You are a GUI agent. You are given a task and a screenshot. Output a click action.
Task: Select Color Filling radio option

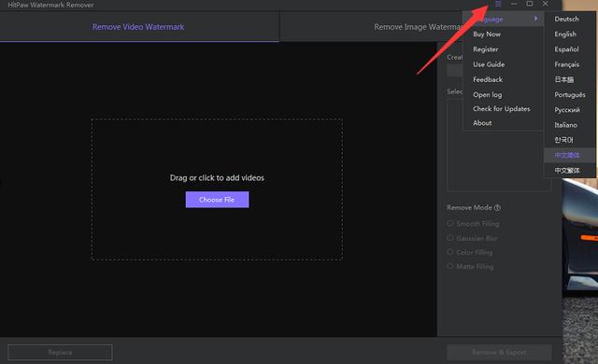pyautogui.click(x=470, y=252)
